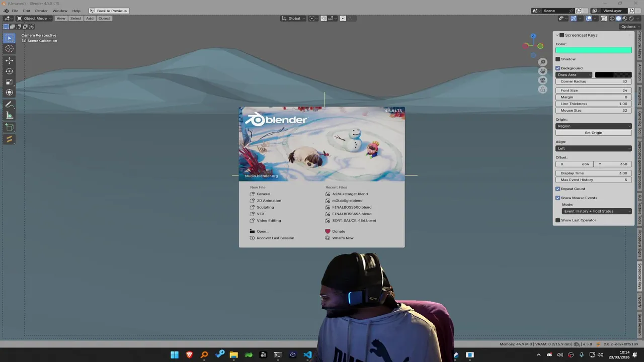The width and height of the screenshot is (644, 362).
Task: Click the proportional editing icon
Action: pos(343,19)
